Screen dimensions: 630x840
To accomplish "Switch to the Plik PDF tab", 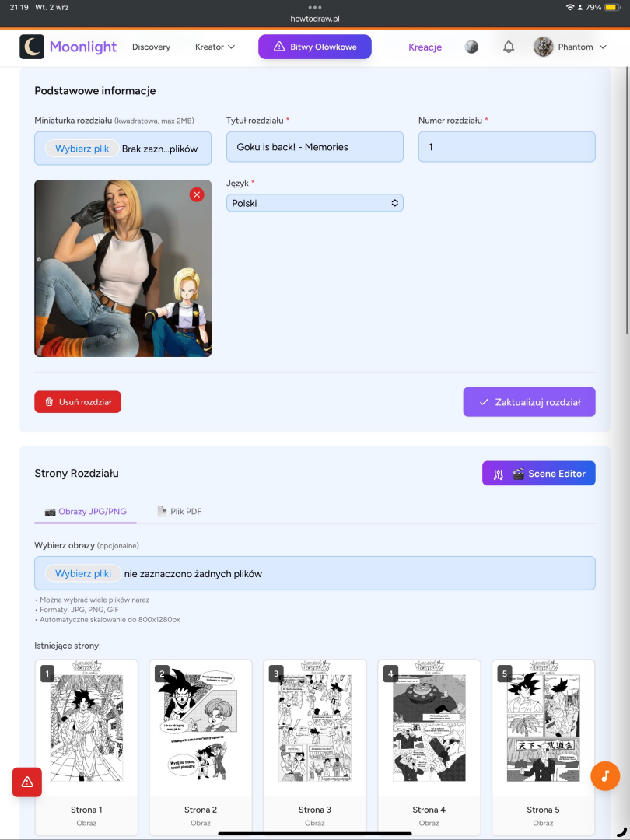I will (180, 511).
